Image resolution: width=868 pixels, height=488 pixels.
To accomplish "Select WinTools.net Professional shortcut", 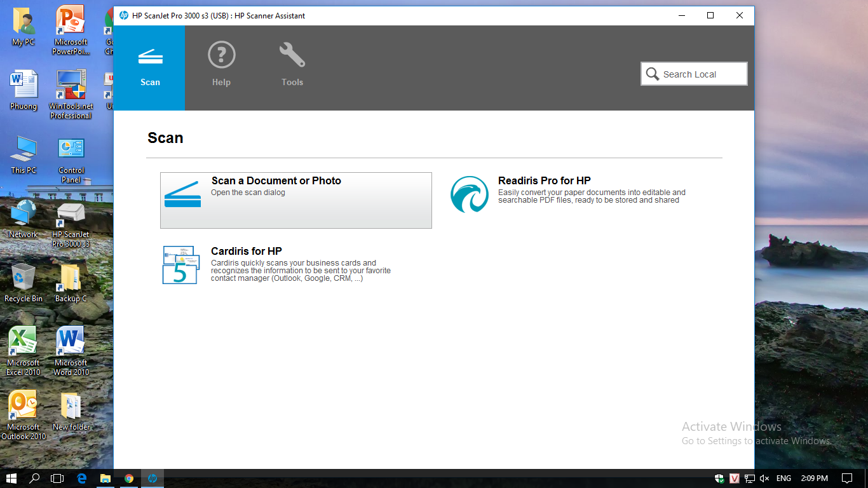I will (71, 94).
